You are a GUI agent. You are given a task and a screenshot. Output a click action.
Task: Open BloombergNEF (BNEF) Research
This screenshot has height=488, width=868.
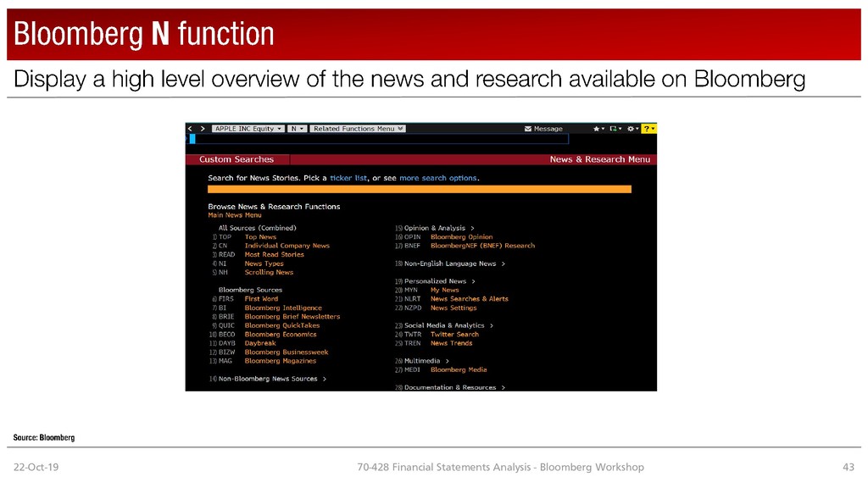[x=482, y=246]
